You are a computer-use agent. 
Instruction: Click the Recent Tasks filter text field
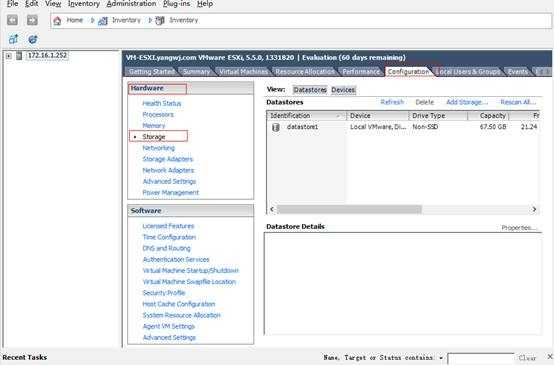pyautogui.click(x=481, y=358)
